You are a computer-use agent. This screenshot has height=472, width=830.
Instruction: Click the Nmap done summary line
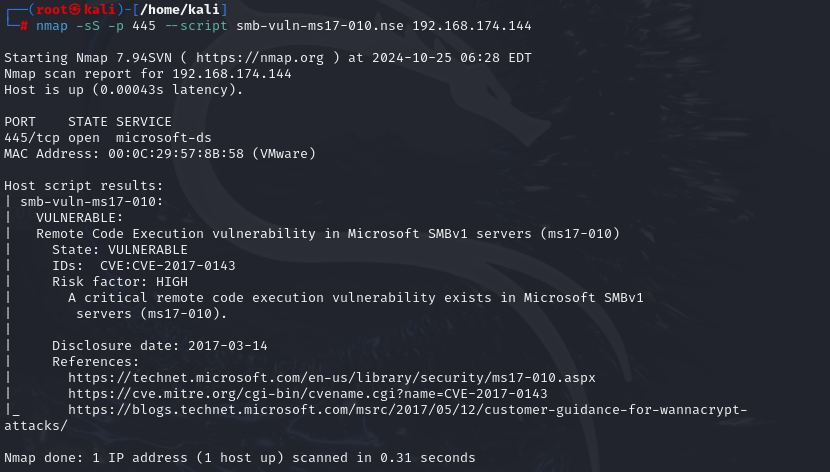pos(239,457)
